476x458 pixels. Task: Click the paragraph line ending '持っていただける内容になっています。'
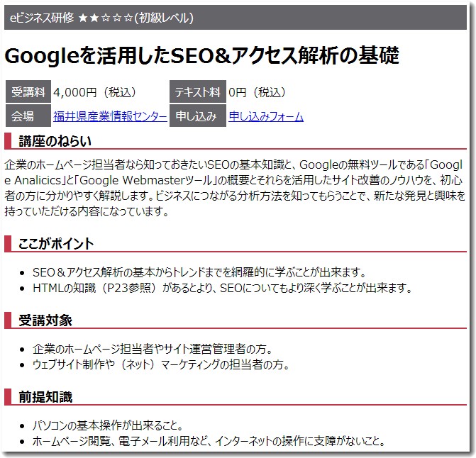(87, 211)
